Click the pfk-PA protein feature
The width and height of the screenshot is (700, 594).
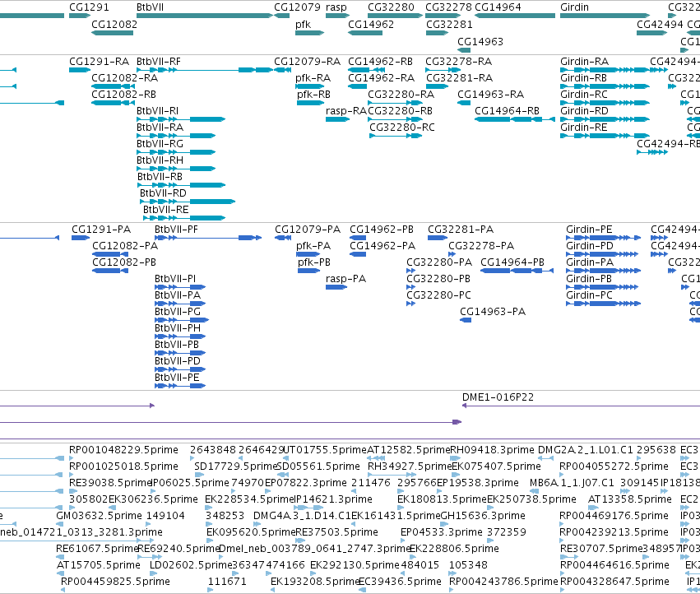(x=308, y=254)
